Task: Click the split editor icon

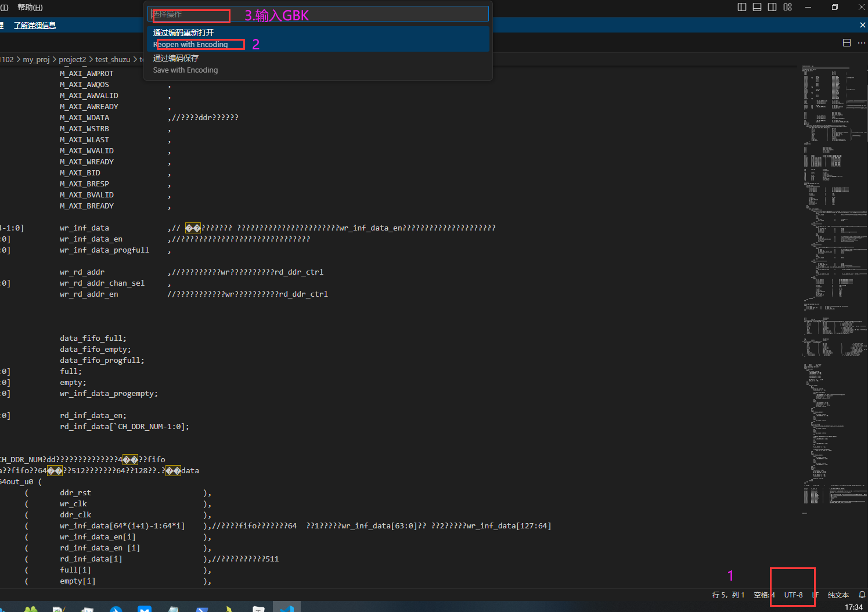Action: pos(847,43)
